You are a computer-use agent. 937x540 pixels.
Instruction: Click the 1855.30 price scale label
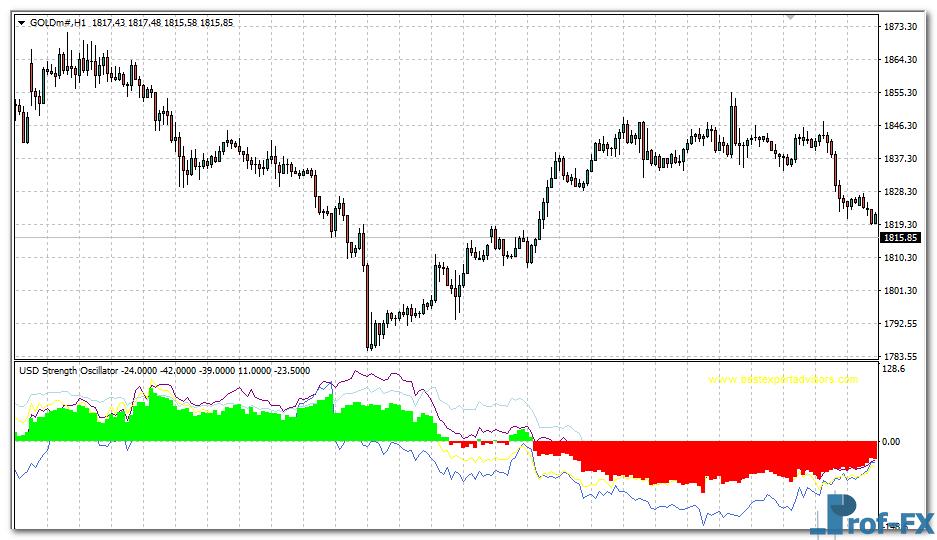[901, 93]
